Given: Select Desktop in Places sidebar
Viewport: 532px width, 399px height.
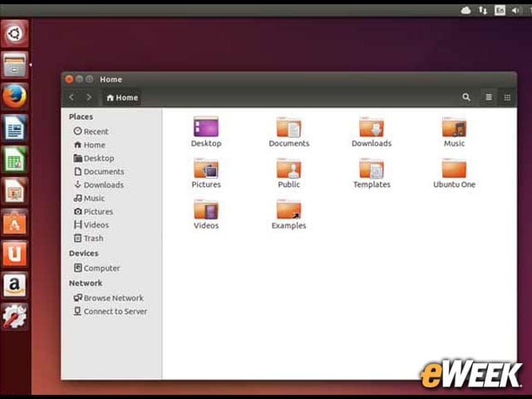Looking at the screenshot, I should (94, 158).
